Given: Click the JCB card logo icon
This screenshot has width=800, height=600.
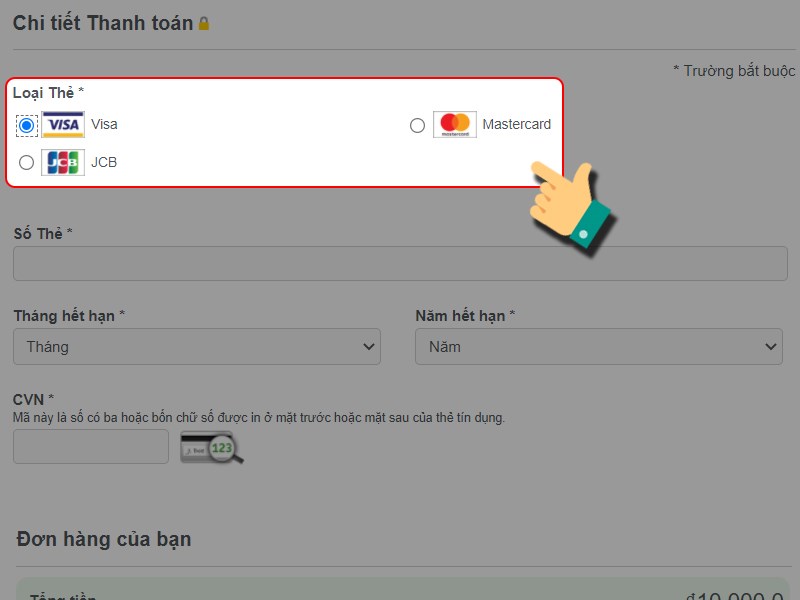Looking at the screenshot, I should [62, 161].
